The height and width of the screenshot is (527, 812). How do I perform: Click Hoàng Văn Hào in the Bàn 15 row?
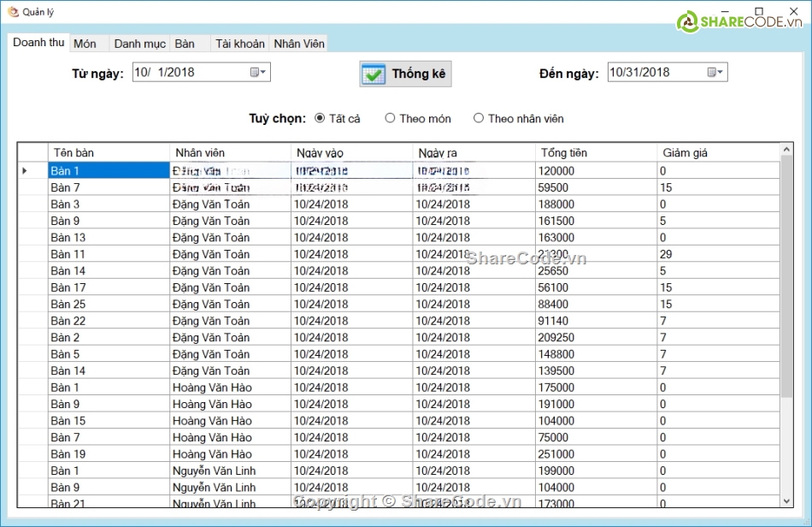tap(231, 421)
